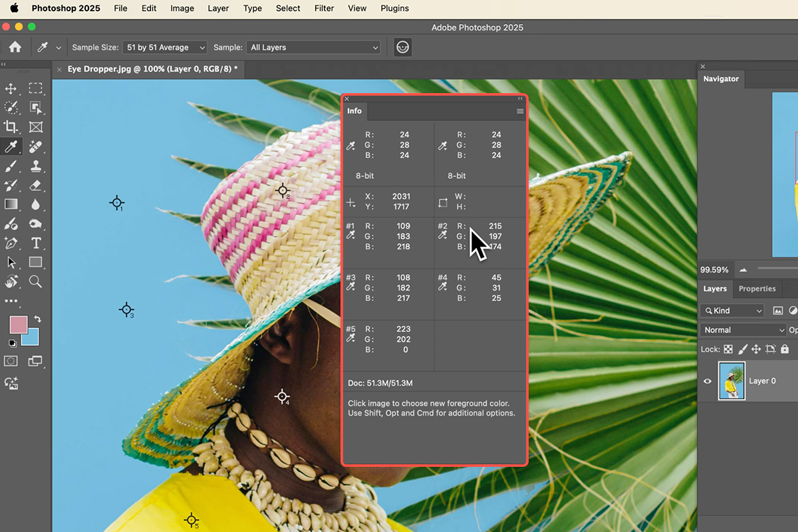
Task: Click the Home button in options bar
Action: pos(15,47)
